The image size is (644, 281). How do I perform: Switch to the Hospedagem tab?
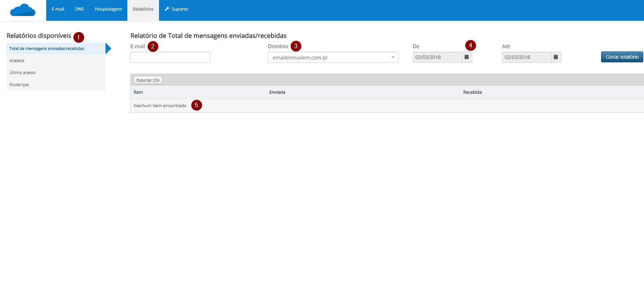108,9
